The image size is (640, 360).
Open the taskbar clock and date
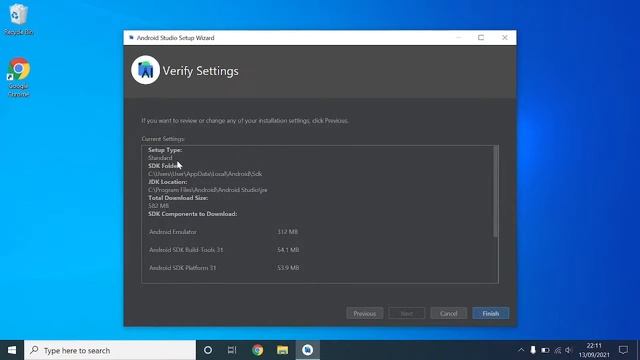[594, 350]
